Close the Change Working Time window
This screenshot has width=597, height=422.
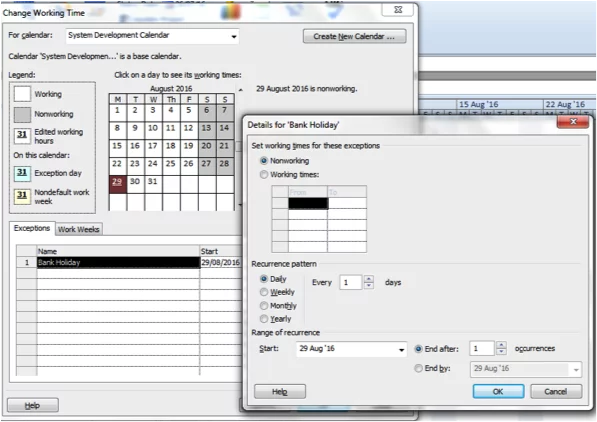[x=398, y=10]
